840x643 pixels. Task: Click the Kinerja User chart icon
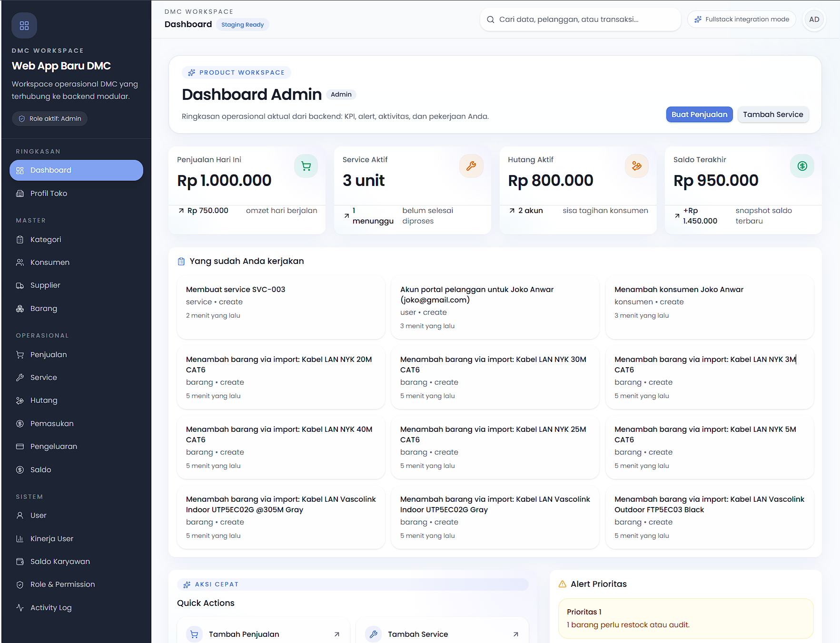tap(20, 539)
